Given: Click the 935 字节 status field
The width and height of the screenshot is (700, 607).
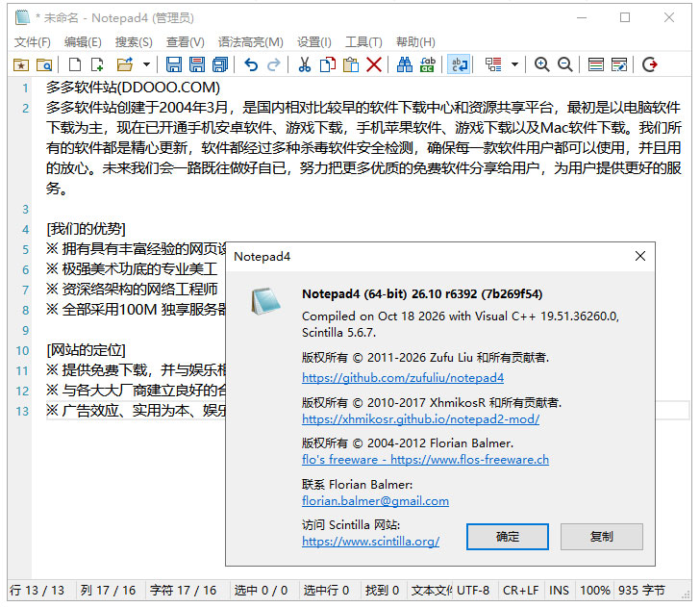Looking at the screenshot, I should 641,591.
